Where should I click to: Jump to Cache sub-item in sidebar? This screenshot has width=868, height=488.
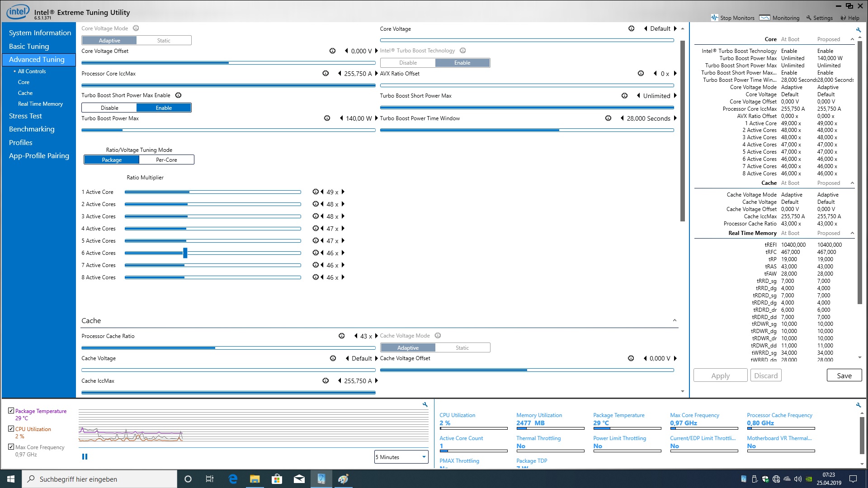click(x=25, y=93)
